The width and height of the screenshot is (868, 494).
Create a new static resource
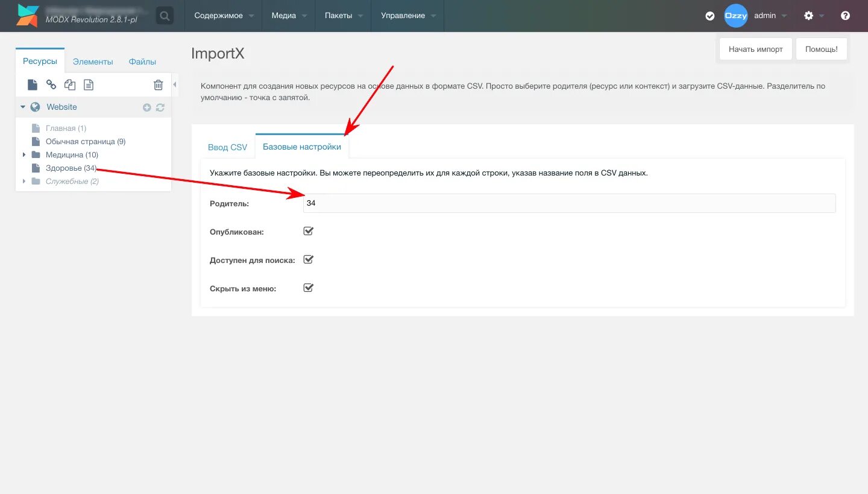coord(89,84)
